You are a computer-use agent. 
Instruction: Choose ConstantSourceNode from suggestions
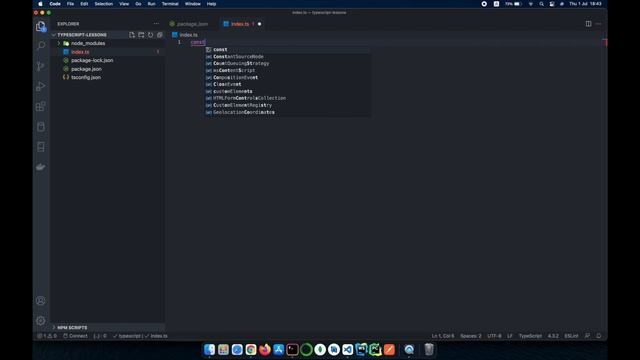(287, 57)
